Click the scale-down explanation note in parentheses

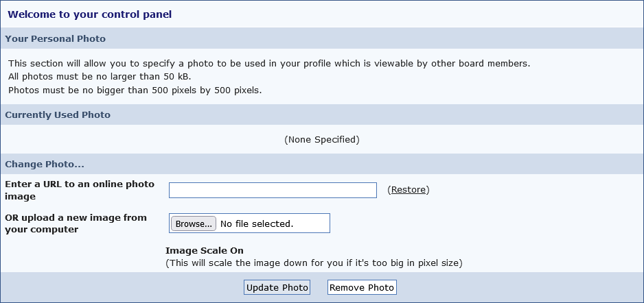click(x=314, y=263)
